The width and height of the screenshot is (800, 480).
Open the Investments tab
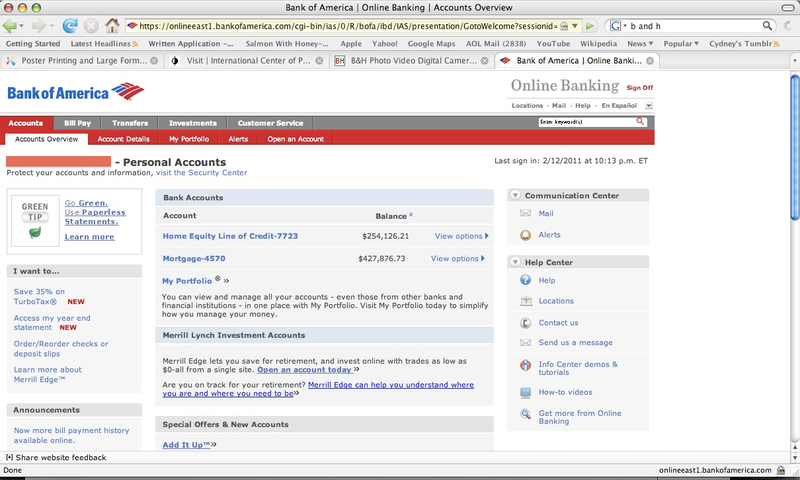(193, 123)
